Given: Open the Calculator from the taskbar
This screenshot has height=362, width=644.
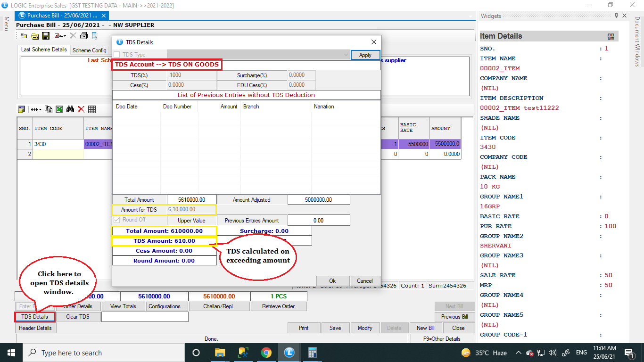Looking at the screenshot, I should [312, 353].
